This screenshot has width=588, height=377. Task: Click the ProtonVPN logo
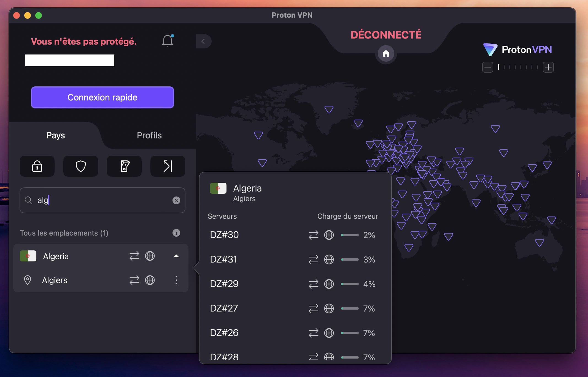pos(518,50)
